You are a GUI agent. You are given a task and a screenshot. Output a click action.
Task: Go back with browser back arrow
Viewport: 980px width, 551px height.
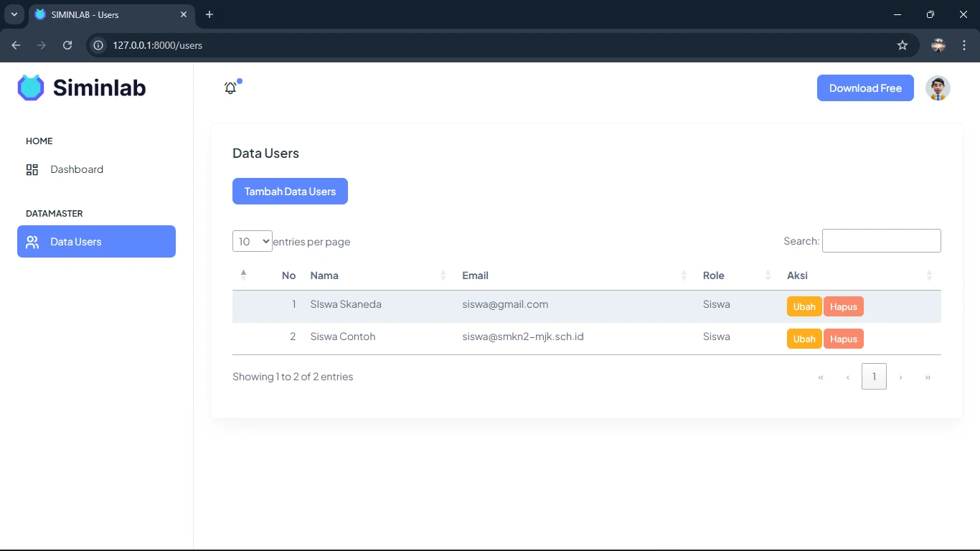[16, 45]
